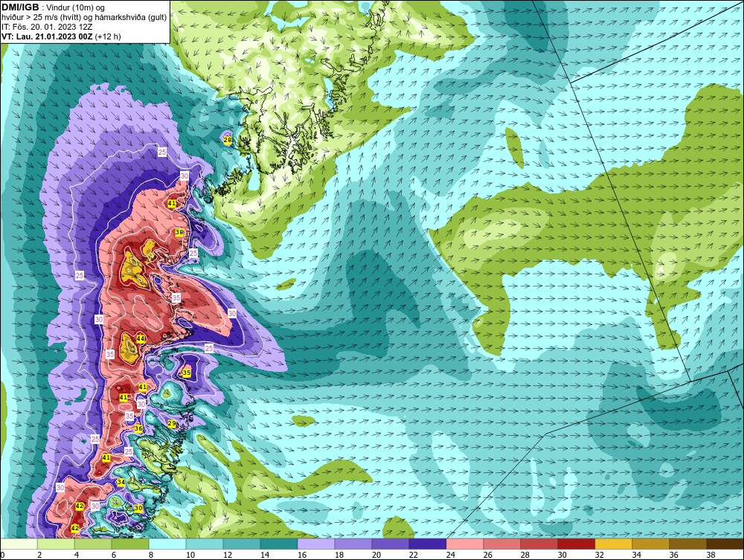
Task: Click the yellow gust label '35'
Action: tap(187, 373)
